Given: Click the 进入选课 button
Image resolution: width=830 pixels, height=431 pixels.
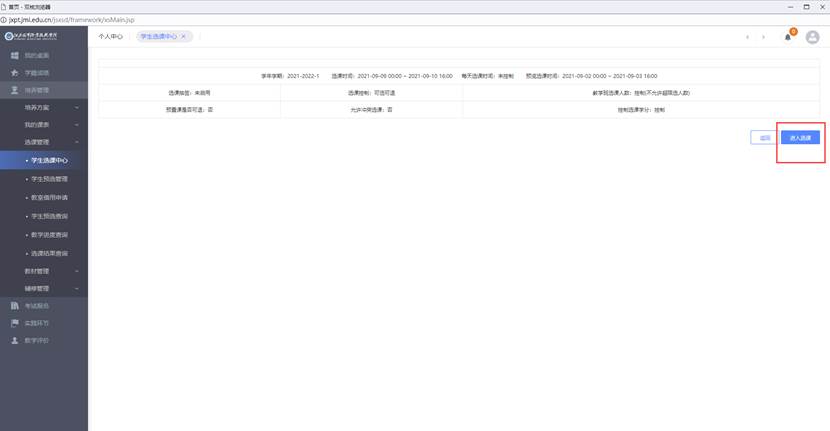Looking at the screenshot, I should pos(800,138).
